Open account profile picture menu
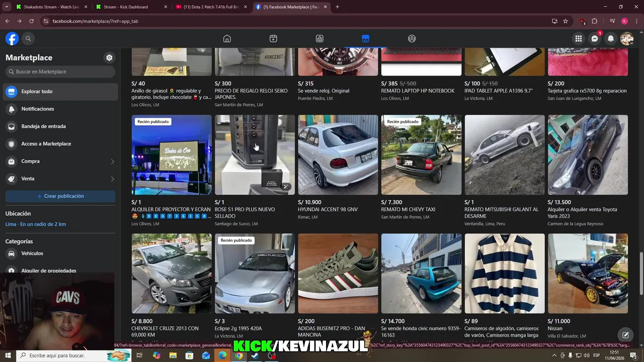 tap(627, 39)
